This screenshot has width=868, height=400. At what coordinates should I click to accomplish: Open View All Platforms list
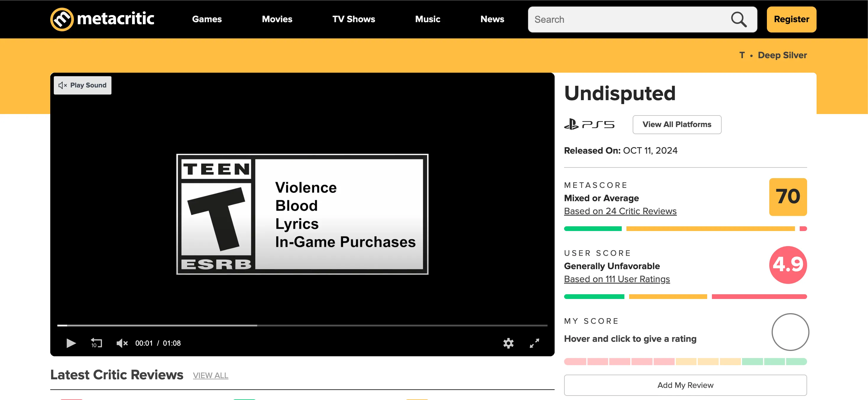(677, 125)
